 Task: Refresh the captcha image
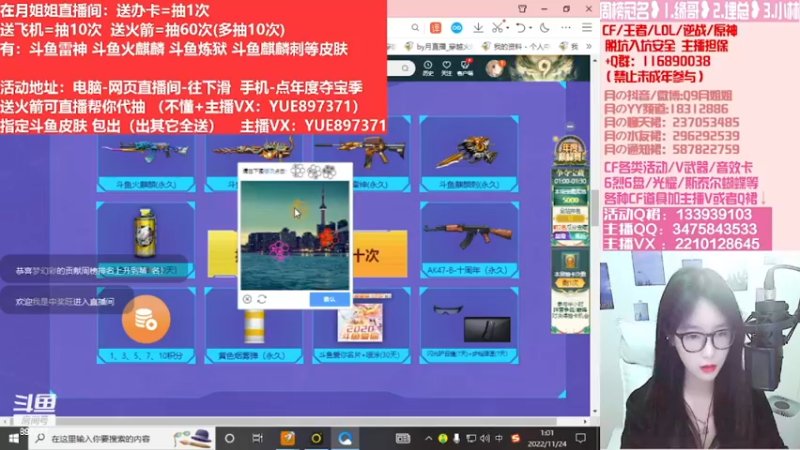pos(262,299)
